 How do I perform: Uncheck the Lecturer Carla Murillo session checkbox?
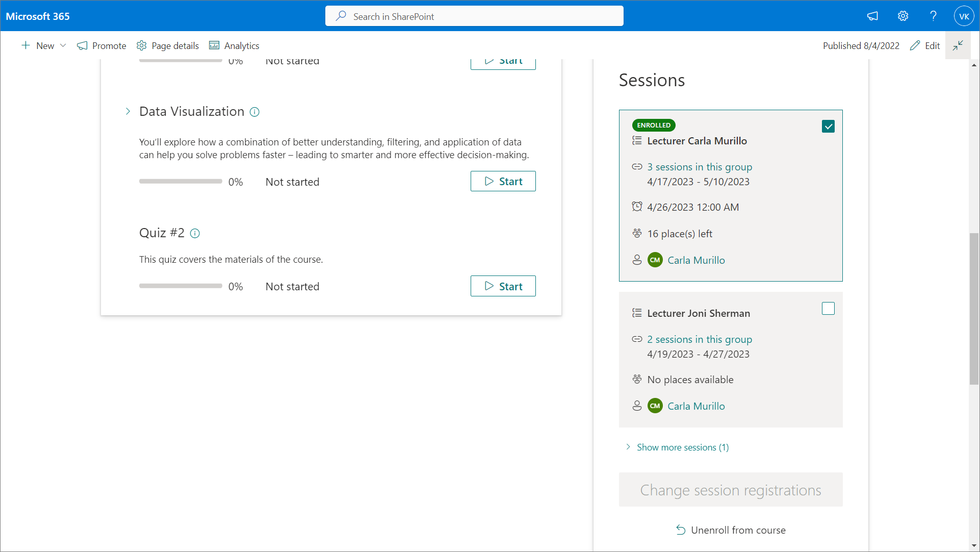828,126
